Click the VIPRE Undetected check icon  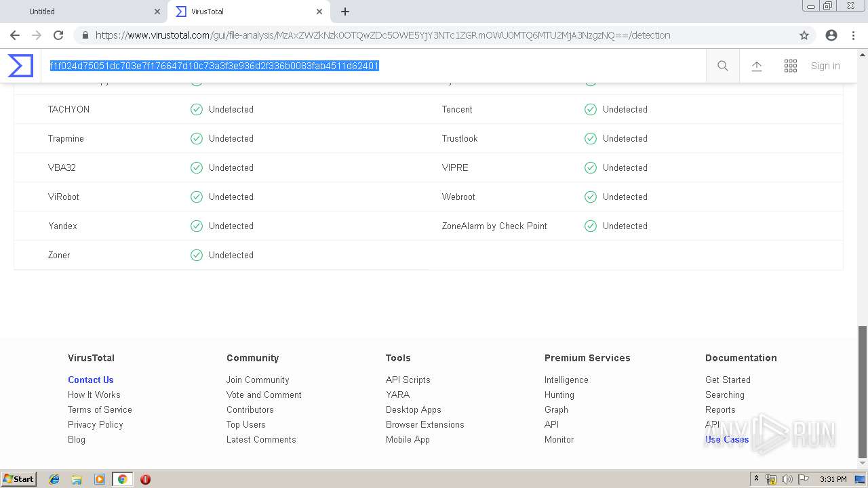(x=591, y=167)
